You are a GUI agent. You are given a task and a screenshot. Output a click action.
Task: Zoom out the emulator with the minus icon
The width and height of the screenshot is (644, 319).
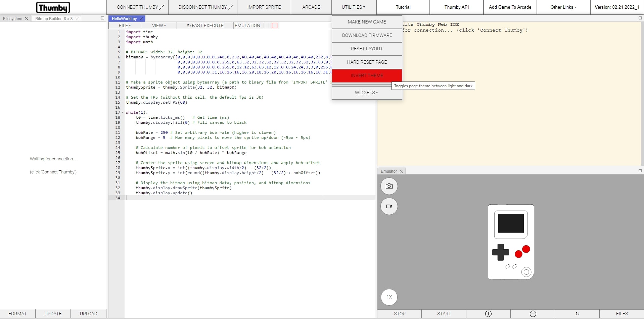click(x=533, y=314)
